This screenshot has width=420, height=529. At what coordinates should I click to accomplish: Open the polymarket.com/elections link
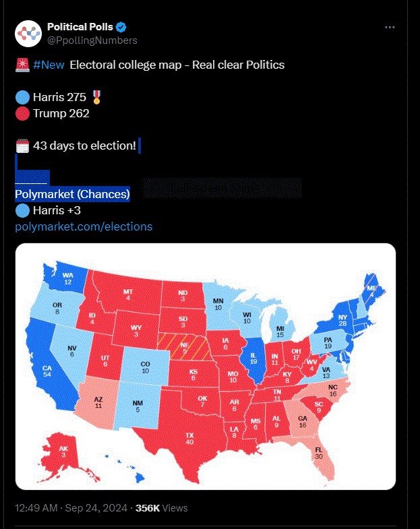84,226
